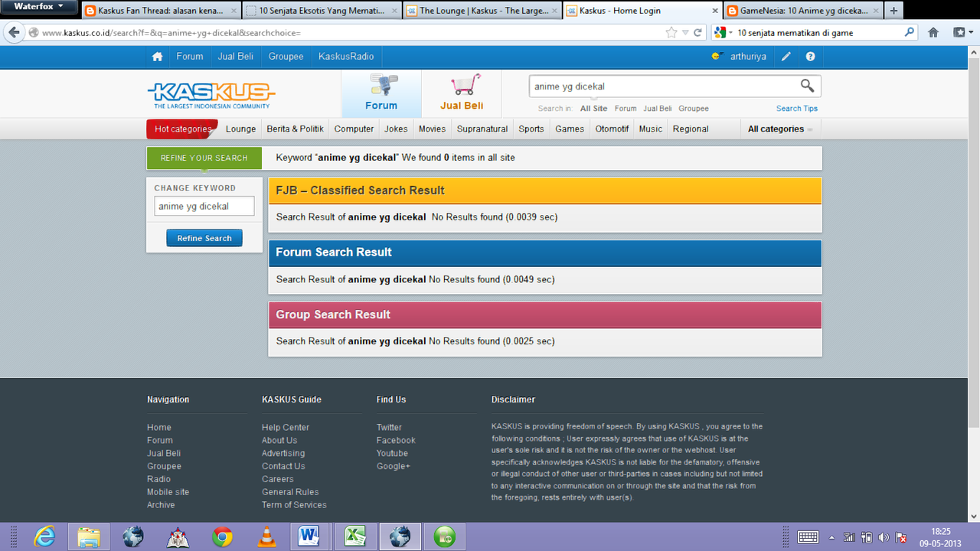Open the Waterfox application menu dropdown
Screen dimensions: 980x551
coord(39,7)
